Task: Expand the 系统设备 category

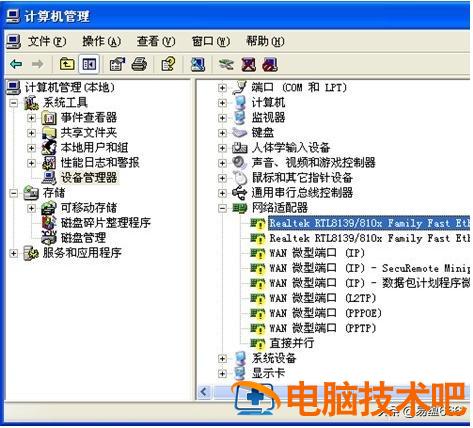Action: (222, 359)
